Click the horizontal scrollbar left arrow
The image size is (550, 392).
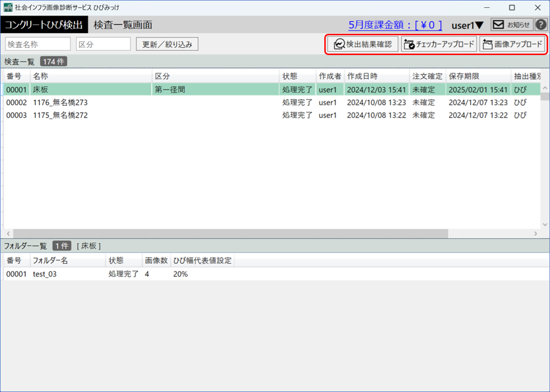(x=8, y=234)
